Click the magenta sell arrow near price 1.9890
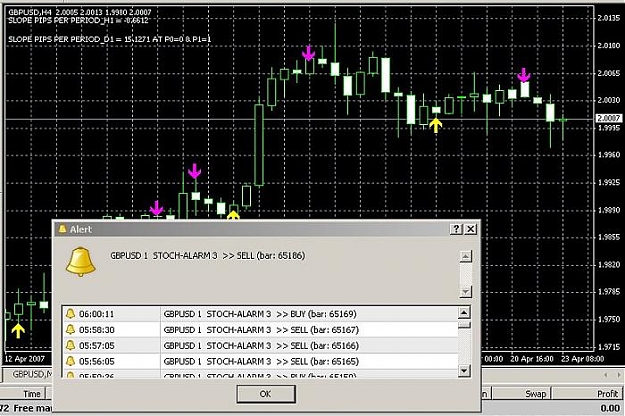 (156, 208)
